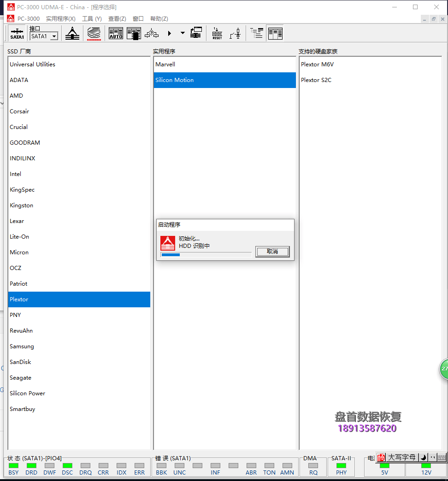Screen dimensions: 448x481
Task: Select SanDisk vendor
Action: click(x=79, y=362)
